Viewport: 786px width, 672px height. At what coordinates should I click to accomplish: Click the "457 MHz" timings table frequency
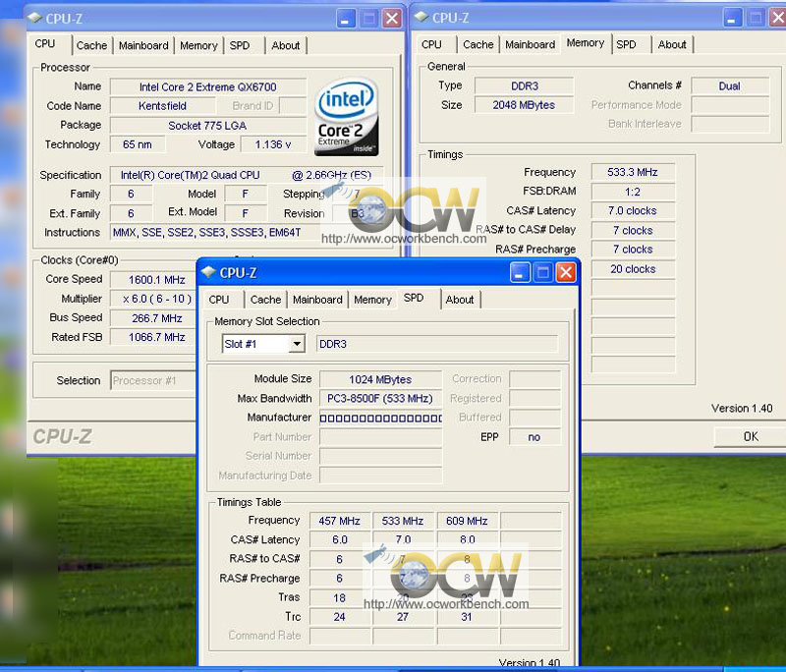(x=340, y=521)
